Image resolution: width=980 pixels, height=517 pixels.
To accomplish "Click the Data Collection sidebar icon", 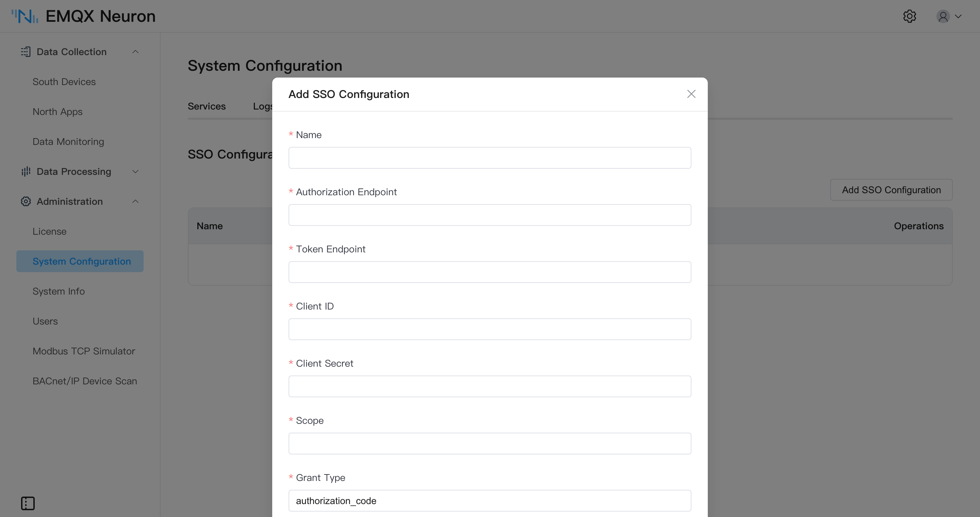I will 26,52.
